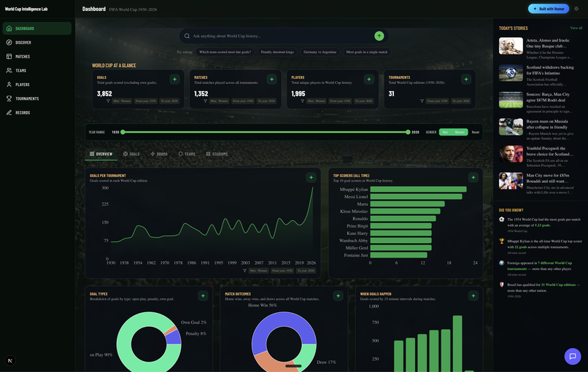Click View all in Today's Stories
588x372 pixels.
[576, 28]
